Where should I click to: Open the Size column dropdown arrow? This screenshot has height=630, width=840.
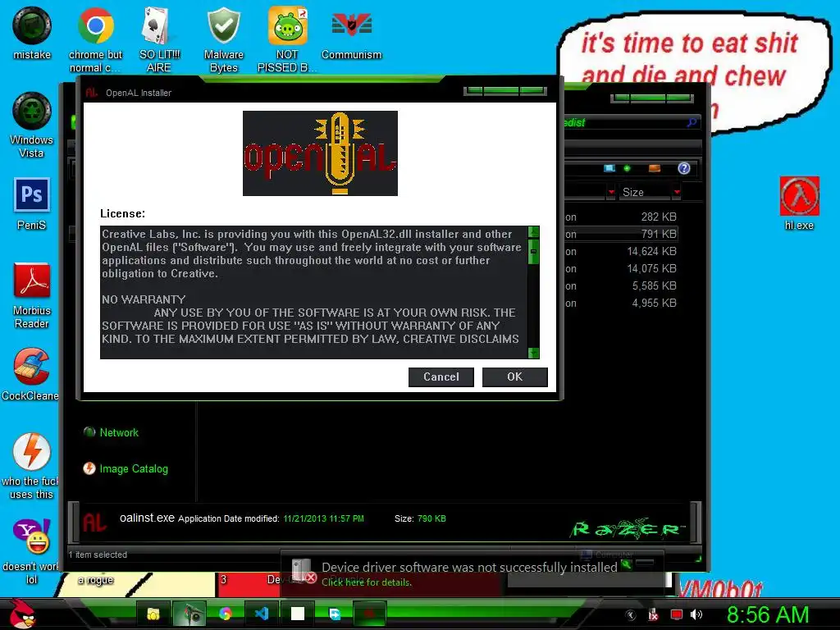point(677,192)
